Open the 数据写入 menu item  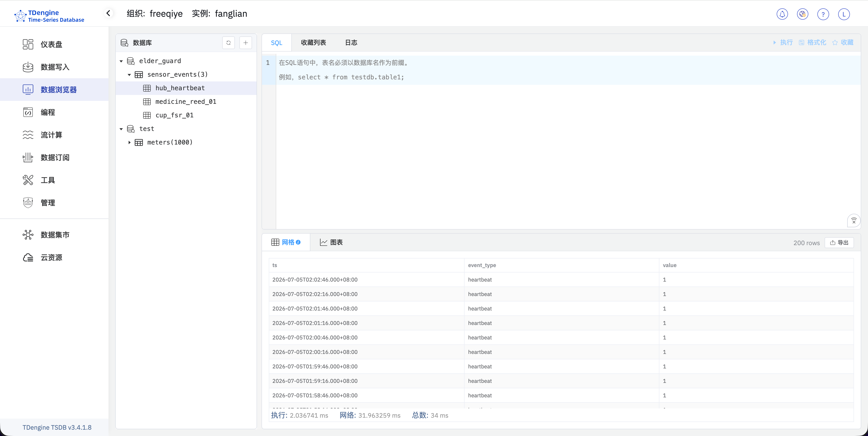coord(54,67)
